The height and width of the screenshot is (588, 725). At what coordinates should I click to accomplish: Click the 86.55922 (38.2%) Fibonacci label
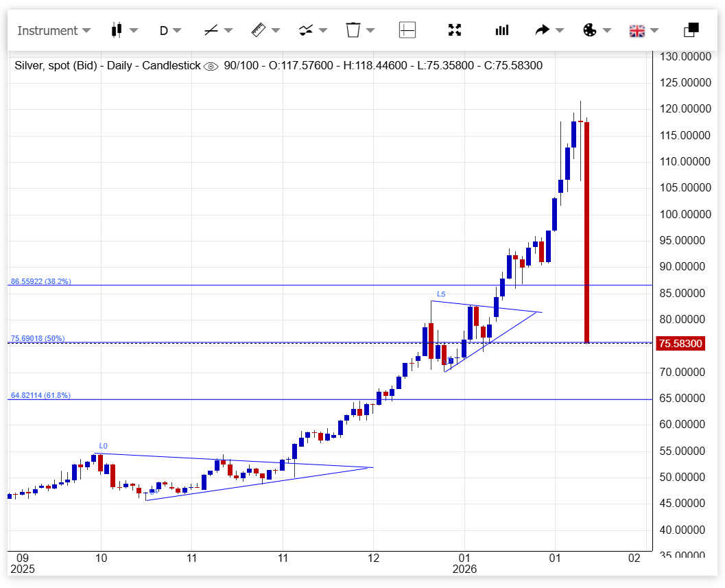[40, 281]
